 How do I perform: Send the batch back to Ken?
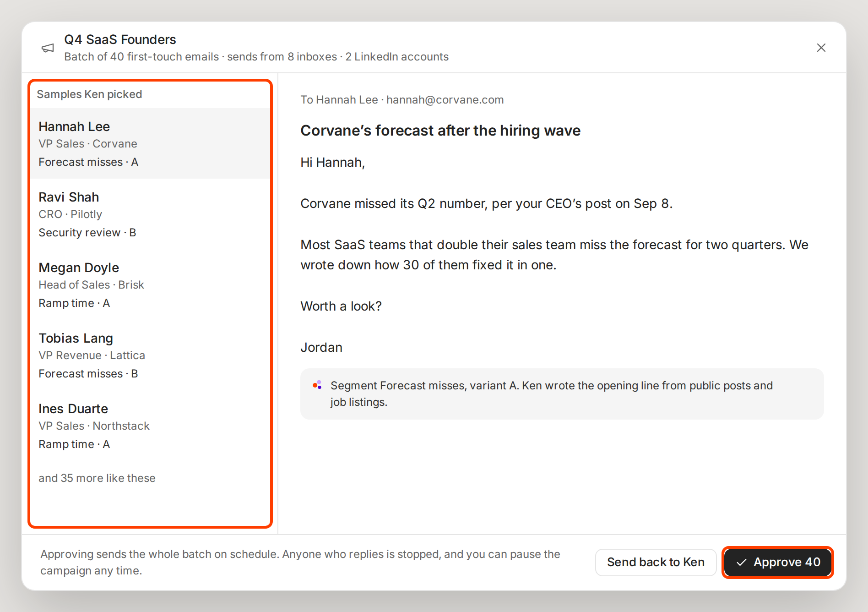click(656, 562)
